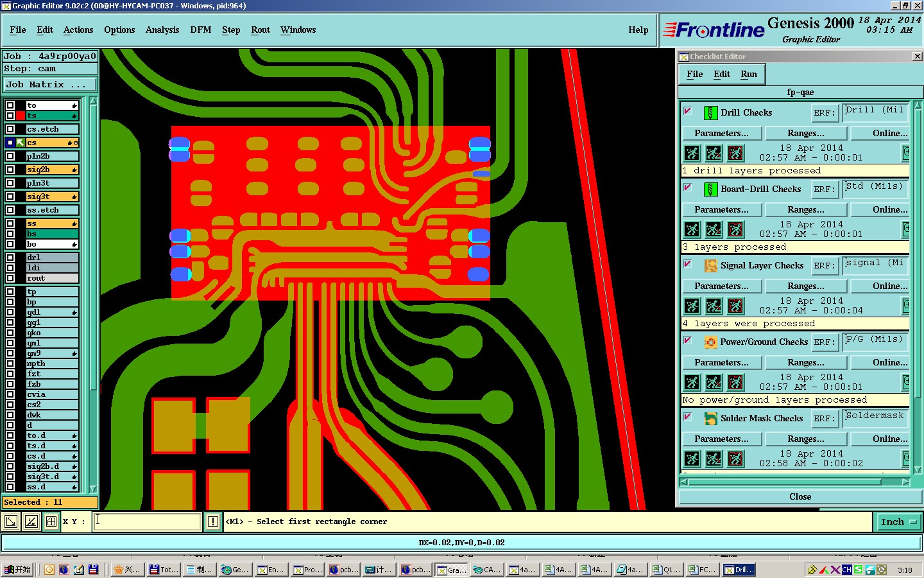The height and width of the screenshot is (578, 924).
Task: Click Checklist Editor scrollbar up arrow
Action: pyautogui.click(x=917, y=105)
